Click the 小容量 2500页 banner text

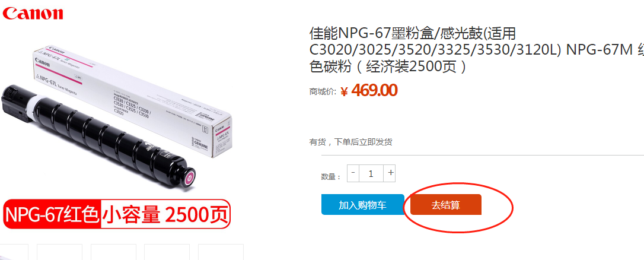click(165, 214)
